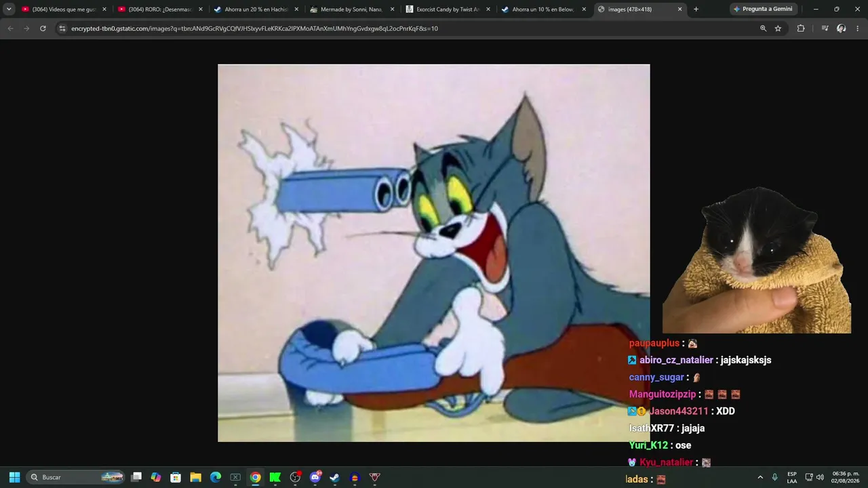Open the volume control in system tray
This screenshot has width=868, height=488.
coord(820,477)
